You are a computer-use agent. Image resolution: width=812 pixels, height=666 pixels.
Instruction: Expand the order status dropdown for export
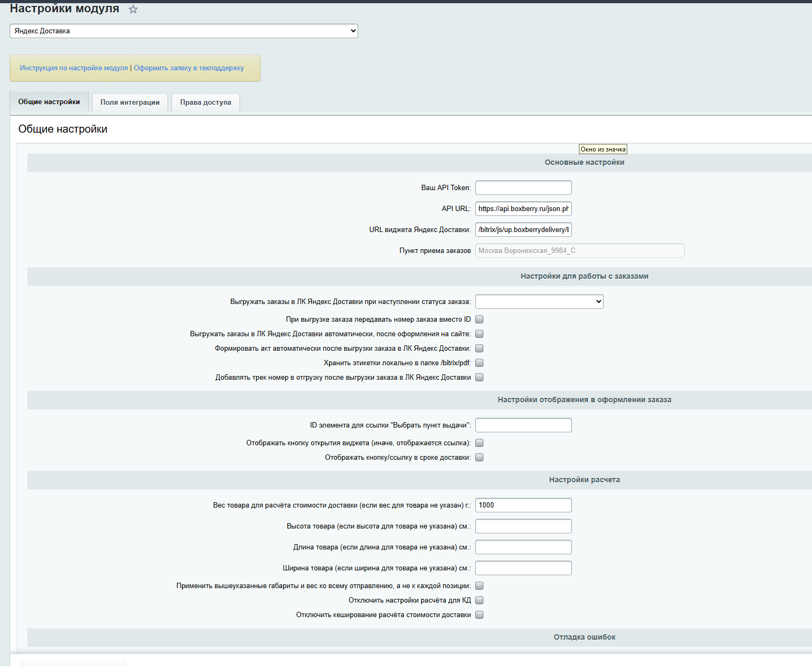(539, 302)
